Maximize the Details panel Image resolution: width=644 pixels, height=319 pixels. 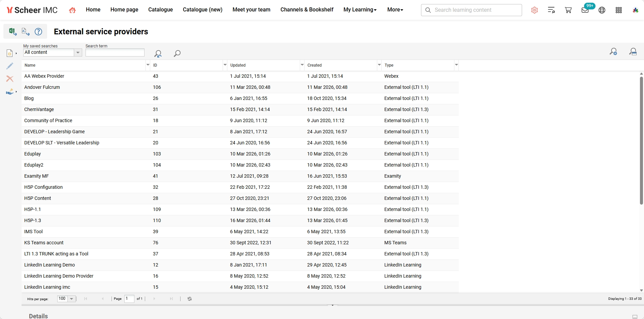[x=635, y=317]
